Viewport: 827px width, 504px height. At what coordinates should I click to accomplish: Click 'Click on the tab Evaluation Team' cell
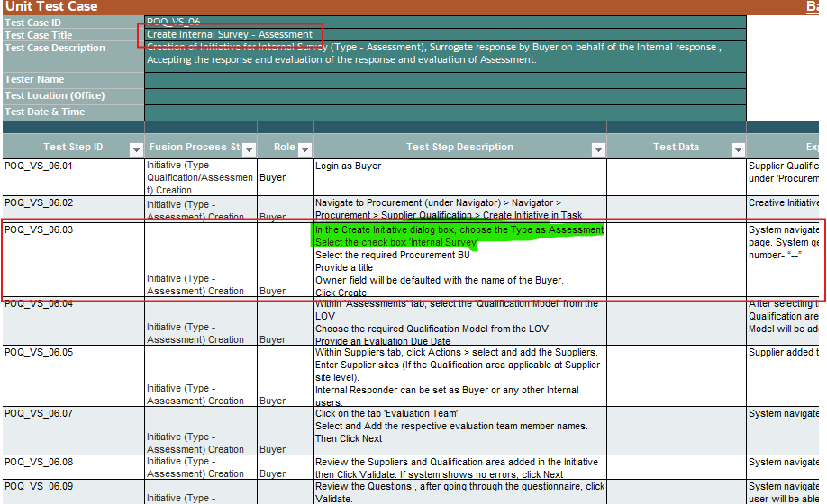[x=459, y=431]
